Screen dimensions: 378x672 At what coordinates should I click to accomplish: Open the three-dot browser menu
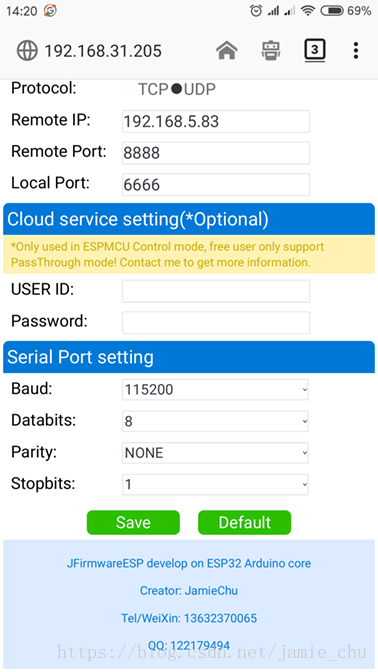[356, 51]
